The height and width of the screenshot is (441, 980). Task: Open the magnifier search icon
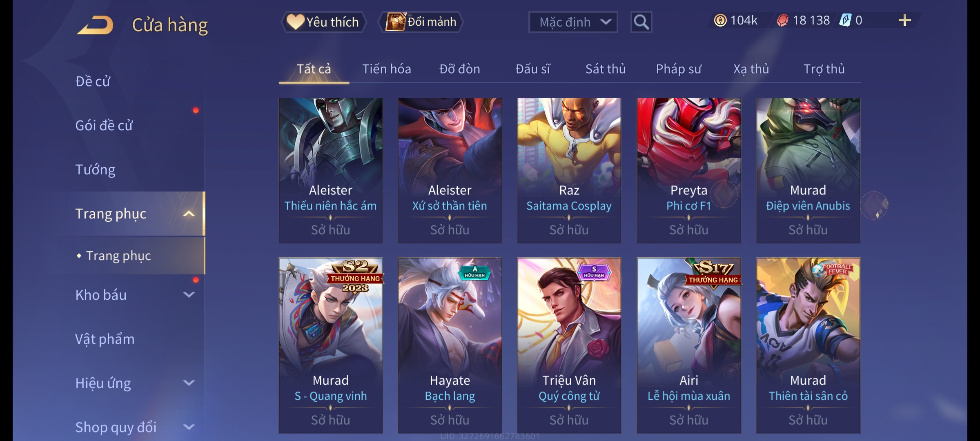641,22
